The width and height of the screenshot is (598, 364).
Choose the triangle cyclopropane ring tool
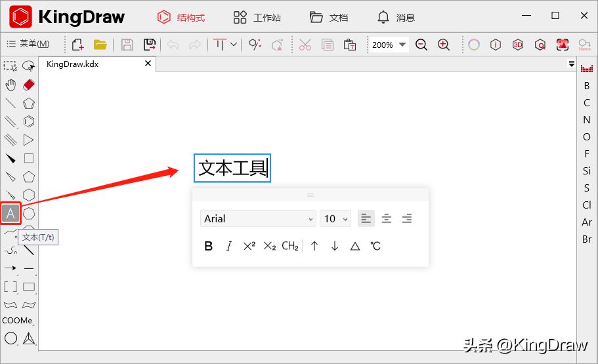[29, 140]
